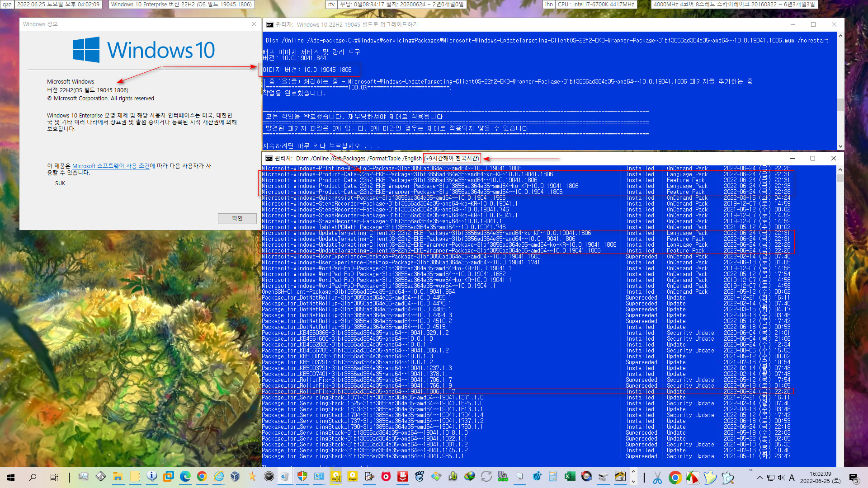
Task: Open the network icon in the system tray
Action: [x=771, y=478]
